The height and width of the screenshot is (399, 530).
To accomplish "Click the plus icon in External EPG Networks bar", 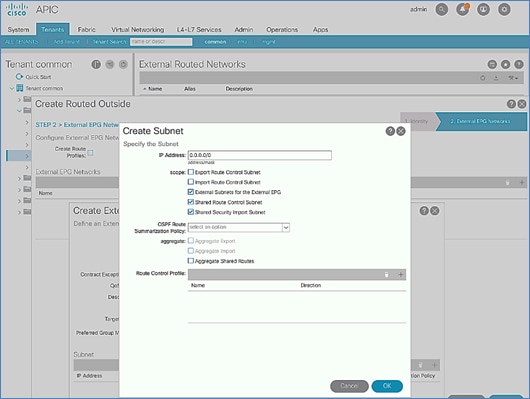I will (522, 183).
